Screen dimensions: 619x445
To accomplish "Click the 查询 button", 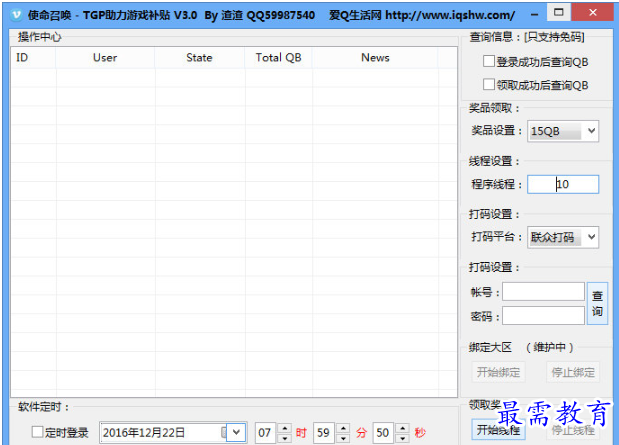I will click(597, 304).
